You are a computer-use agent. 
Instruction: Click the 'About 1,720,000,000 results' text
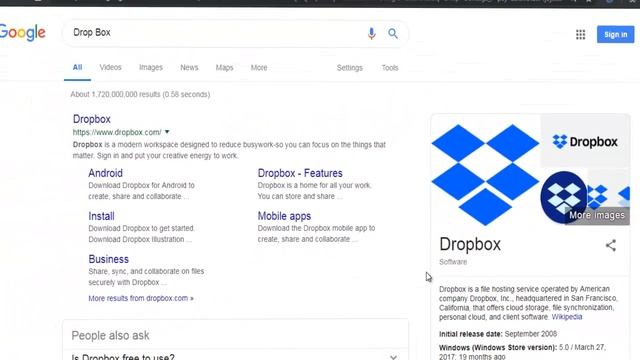[x=140, y=94]
